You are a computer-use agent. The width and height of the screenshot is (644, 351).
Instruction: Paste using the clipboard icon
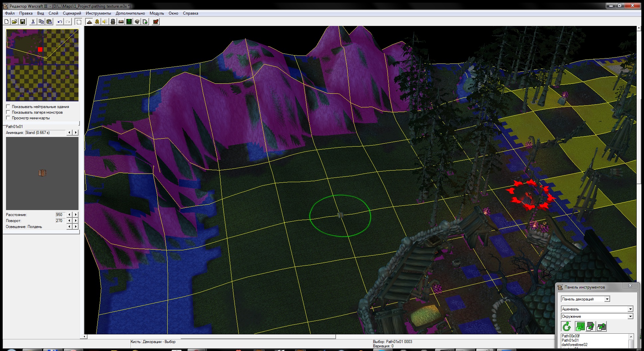point(49,22)
